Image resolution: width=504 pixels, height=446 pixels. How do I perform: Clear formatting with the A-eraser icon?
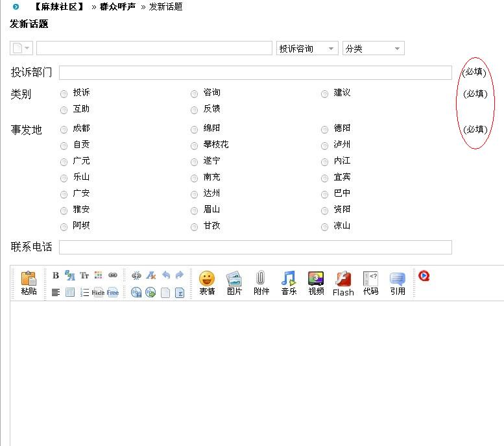[150, 275]
